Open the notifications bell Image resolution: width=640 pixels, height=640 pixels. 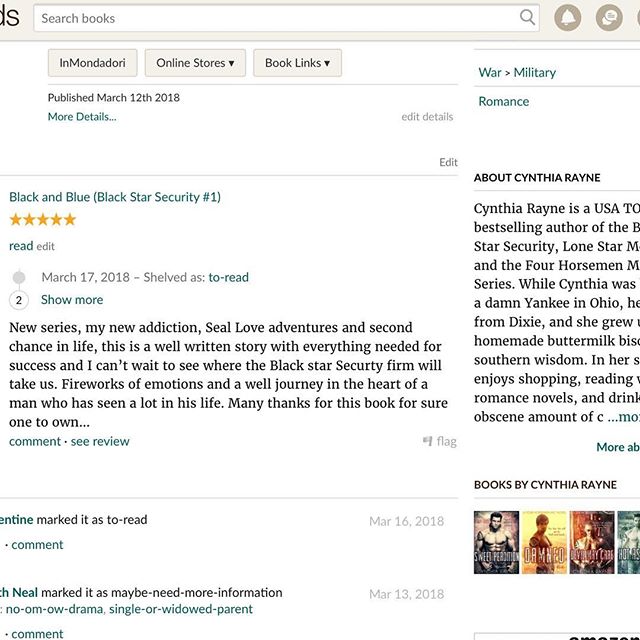[x=568, y=18]
